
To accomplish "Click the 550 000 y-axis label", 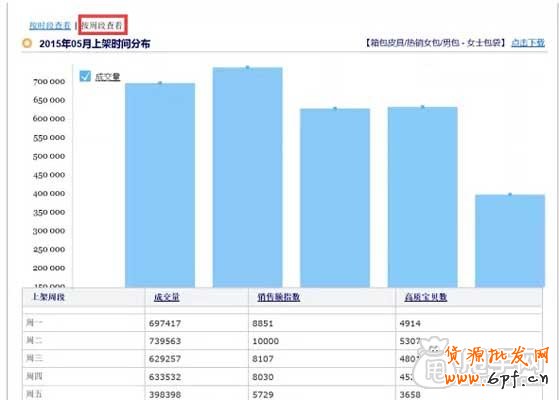I will click(x=49, y=138).
